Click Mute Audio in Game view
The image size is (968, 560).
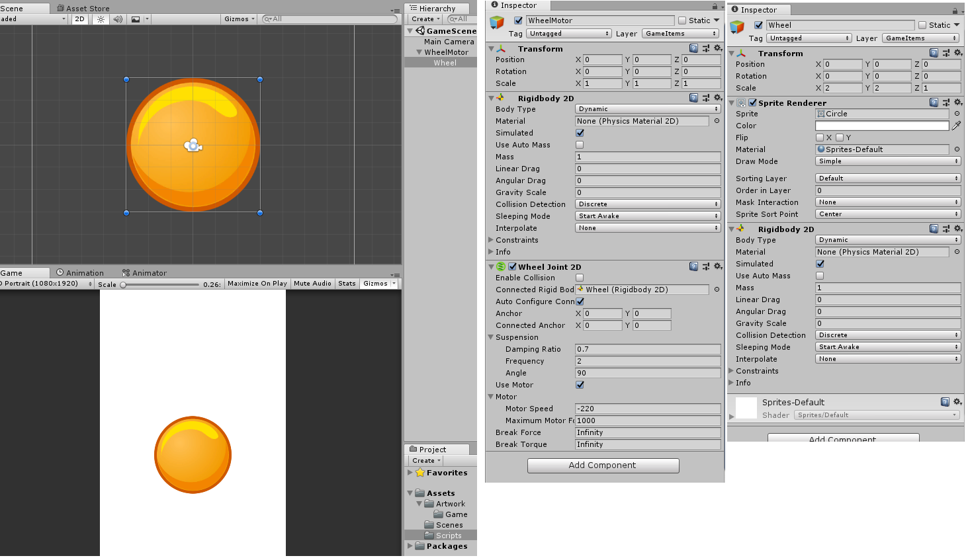point(312,284)
